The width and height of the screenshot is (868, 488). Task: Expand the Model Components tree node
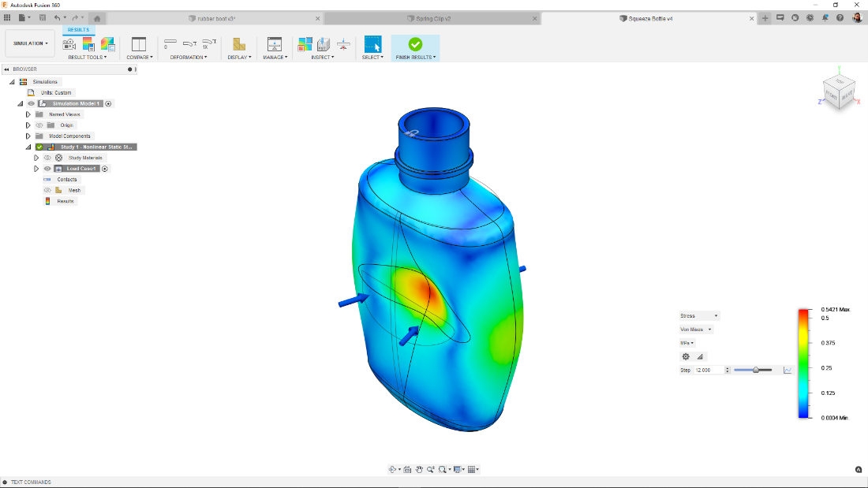coord(28,136)
